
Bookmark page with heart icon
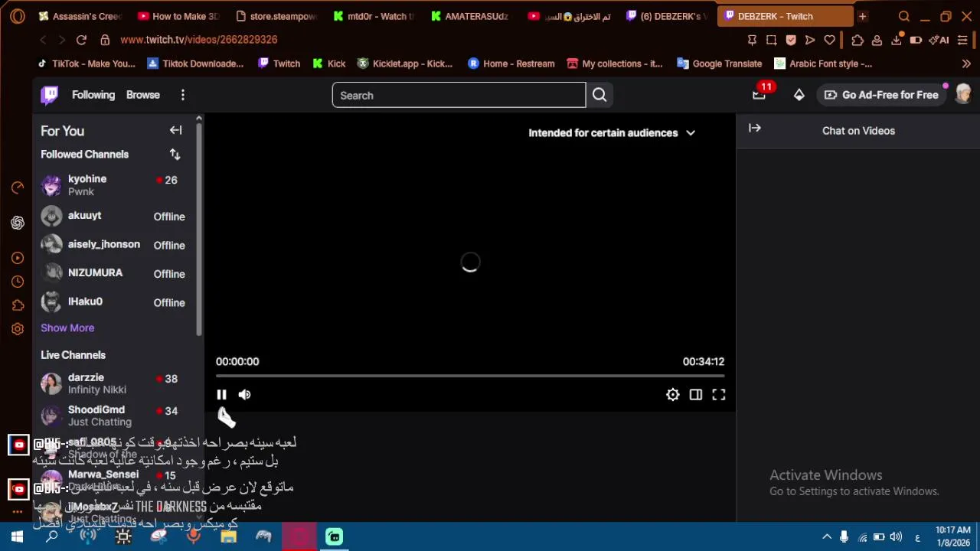point(829,40)
